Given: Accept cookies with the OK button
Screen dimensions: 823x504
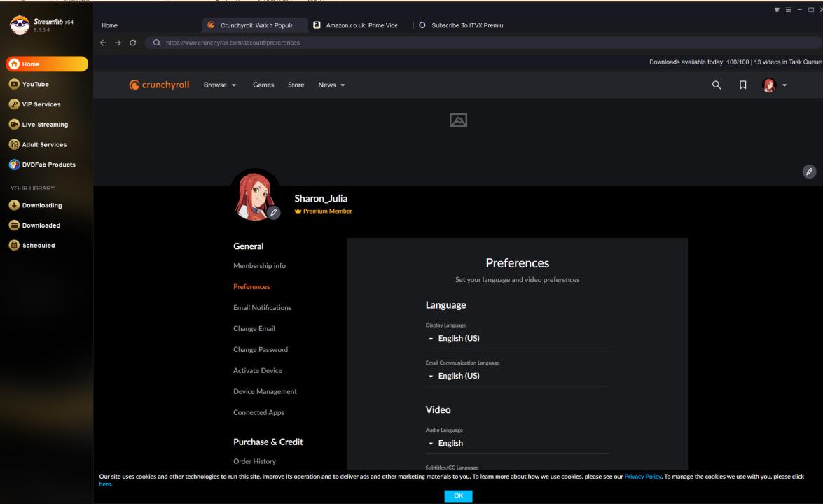Looking at the screenshot, I should [x=458, y=496].
